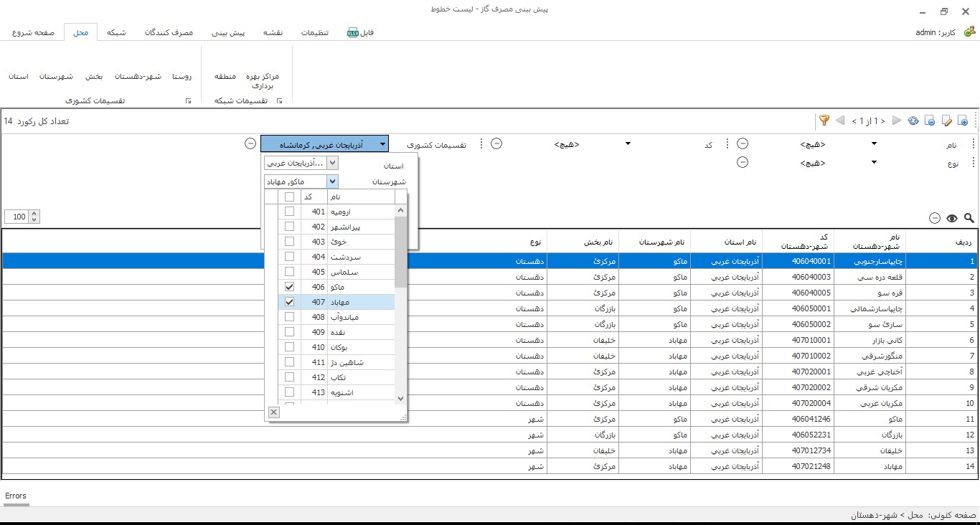Click the بخش ribbon button

(x=94, y=76)
